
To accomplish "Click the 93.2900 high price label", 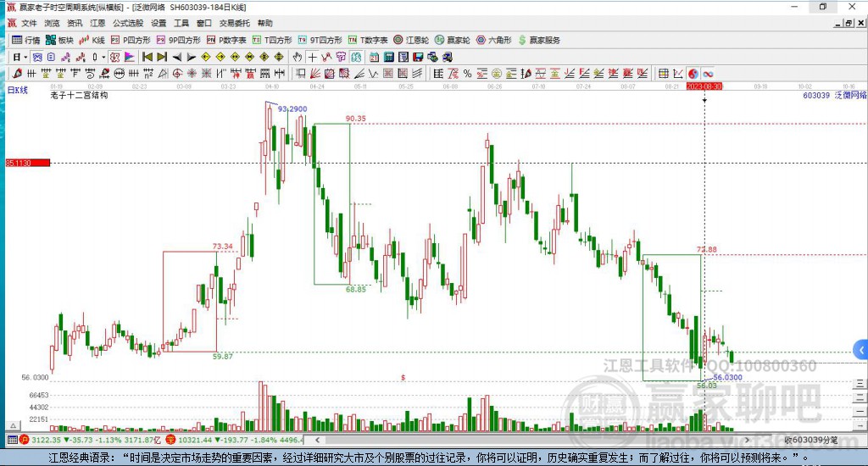I will [292, 109].
